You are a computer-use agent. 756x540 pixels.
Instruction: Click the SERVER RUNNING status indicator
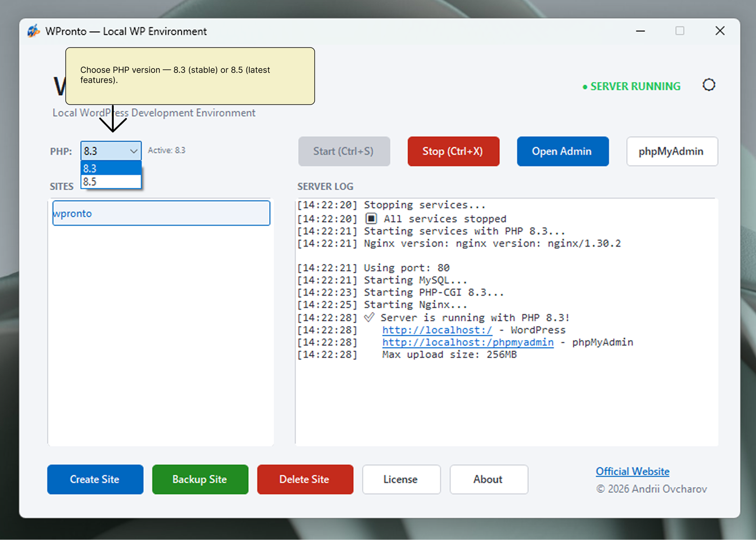[x=632, y=86]
